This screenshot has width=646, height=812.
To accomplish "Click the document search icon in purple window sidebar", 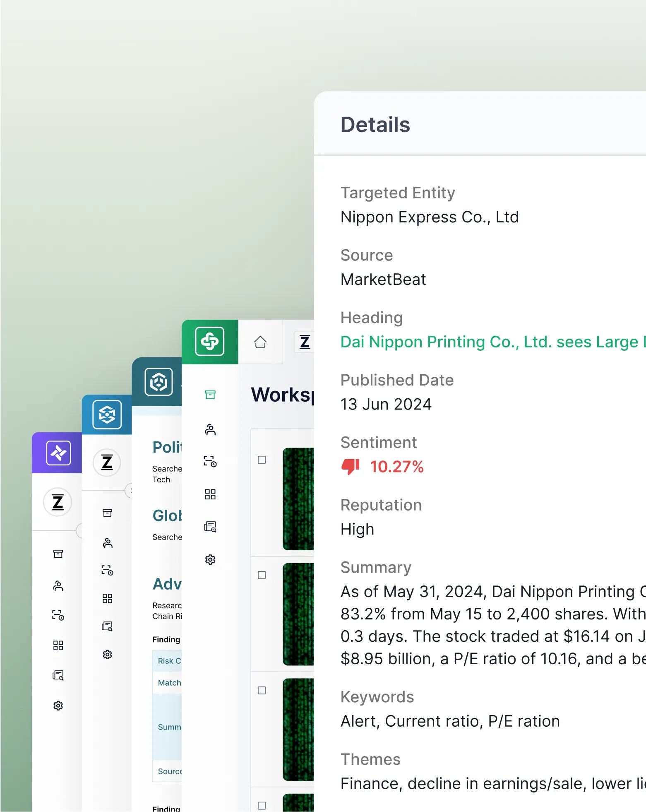I will tap(58, 675).
